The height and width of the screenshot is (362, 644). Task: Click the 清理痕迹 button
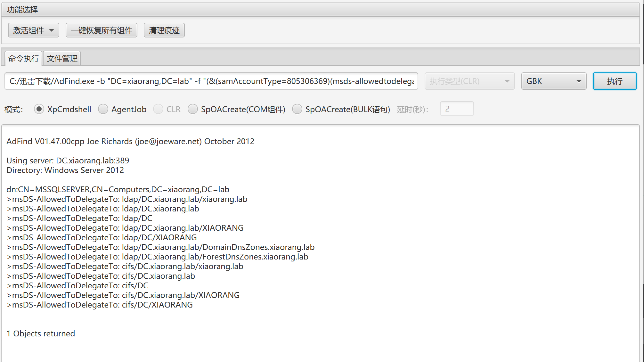(164, 30)
